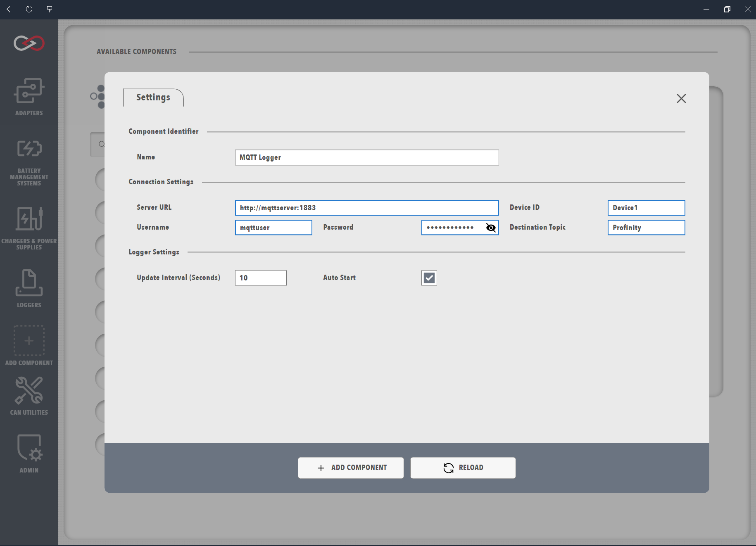Toggle password visibility eye icon
Viewport: 756px width, 546px height.
490,228
